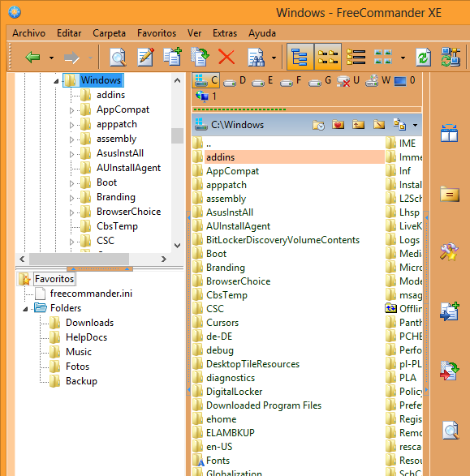Screen dimensions: 470x476
Task: Click the C:\Windows address path
Action: pos(237,125)
